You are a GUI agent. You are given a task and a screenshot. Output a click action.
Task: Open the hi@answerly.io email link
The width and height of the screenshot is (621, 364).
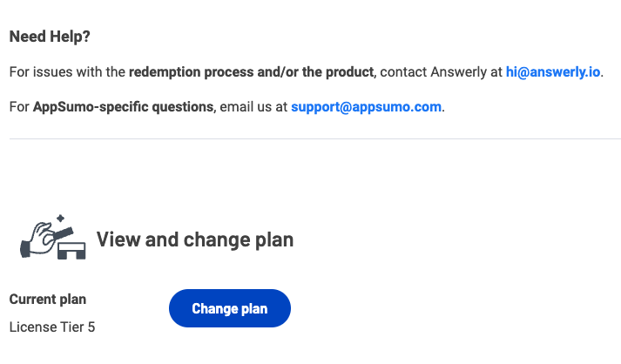pyautogui.click(x=553, y=72)
